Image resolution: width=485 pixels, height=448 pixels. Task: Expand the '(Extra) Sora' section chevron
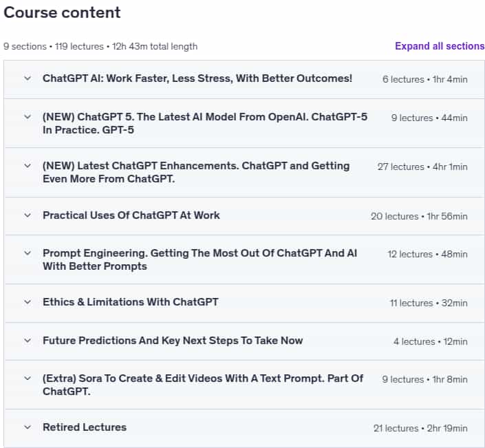click(28, 378)
